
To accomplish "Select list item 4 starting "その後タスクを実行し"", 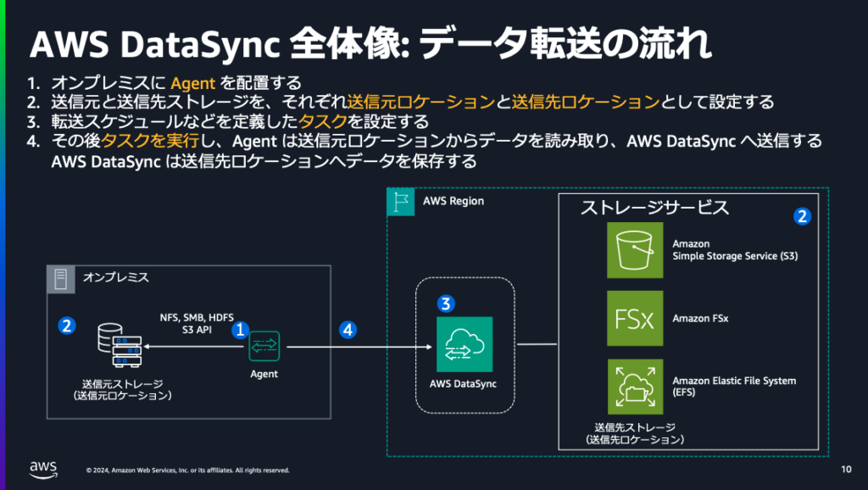I will [425, 142].
